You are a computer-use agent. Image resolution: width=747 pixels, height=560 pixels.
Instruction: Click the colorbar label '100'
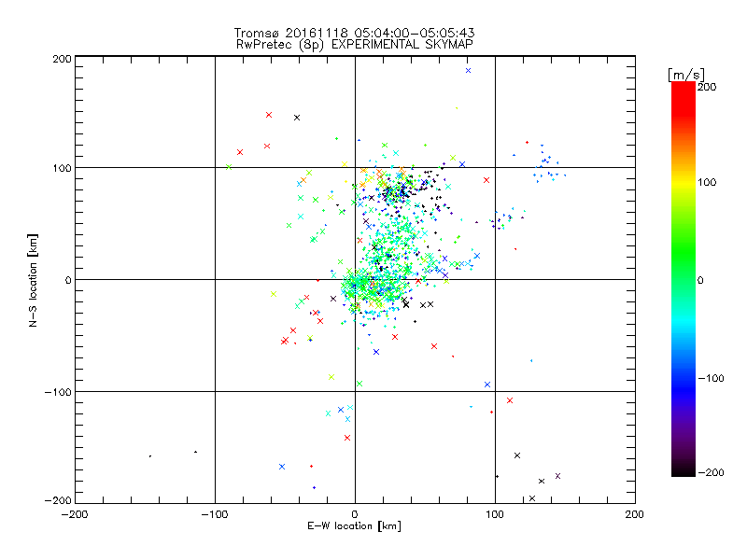[707, 182]
